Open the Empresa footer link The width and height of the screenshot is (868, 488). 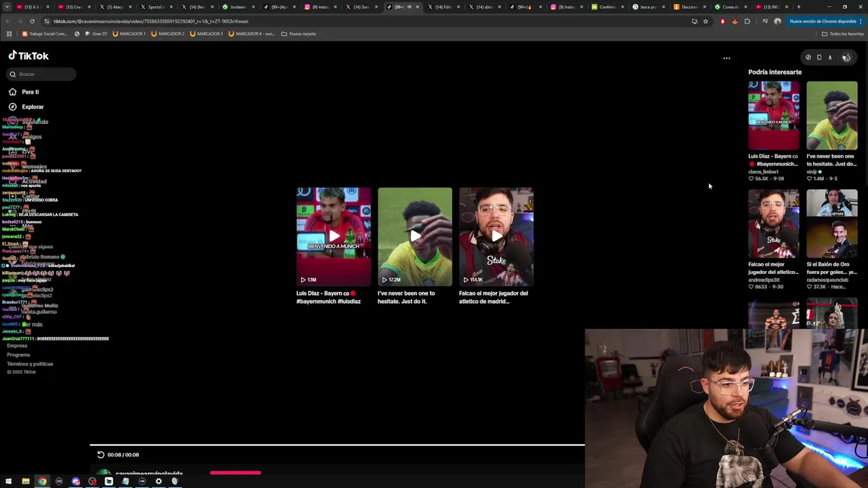click(x=17, y=346)
